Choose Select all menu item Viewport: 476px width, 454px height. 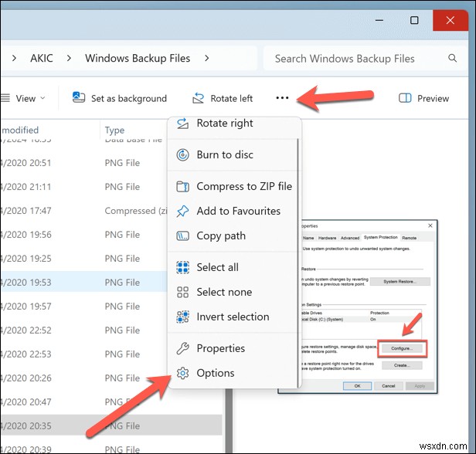point(233,267)
